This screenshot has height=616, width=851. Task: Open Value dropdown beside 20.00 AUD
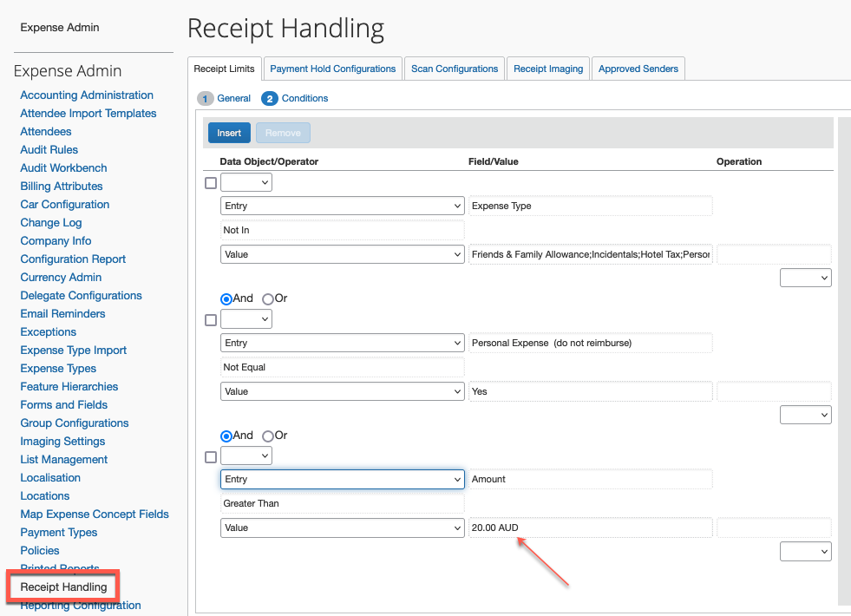tap(343, 528)
